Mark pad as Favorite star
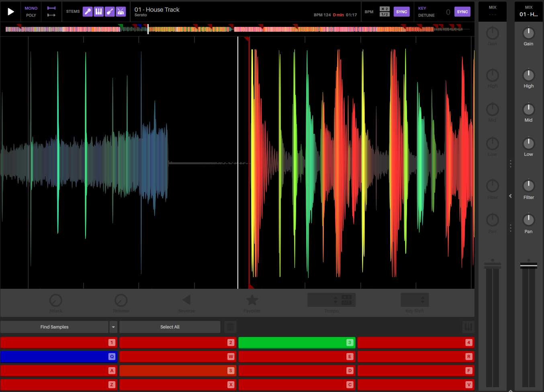Image resolution: width=544 pixels, height=392 pixels. pos(252,300)
